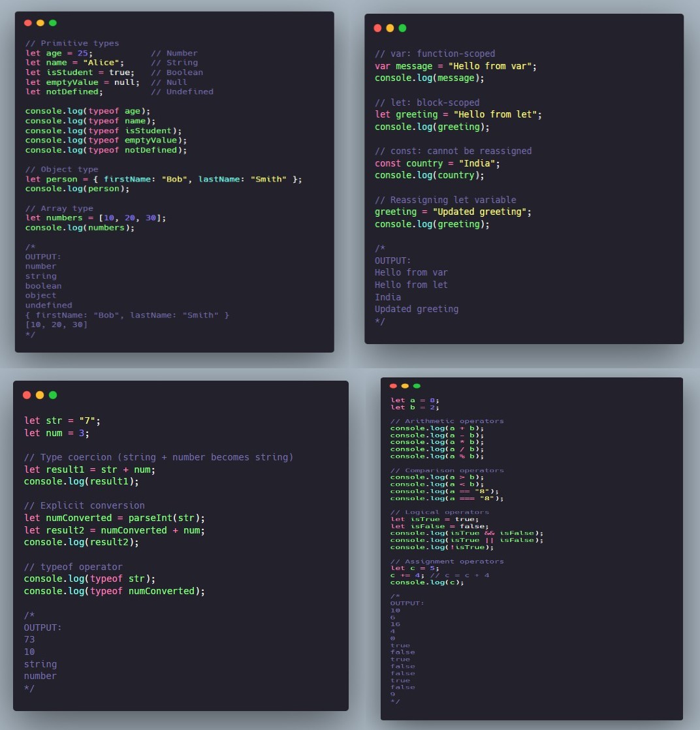This screenshot has height=730, width=700.
Task: Click '// const: cannot be reassigned' comment
Action: (x=453, y=151)
